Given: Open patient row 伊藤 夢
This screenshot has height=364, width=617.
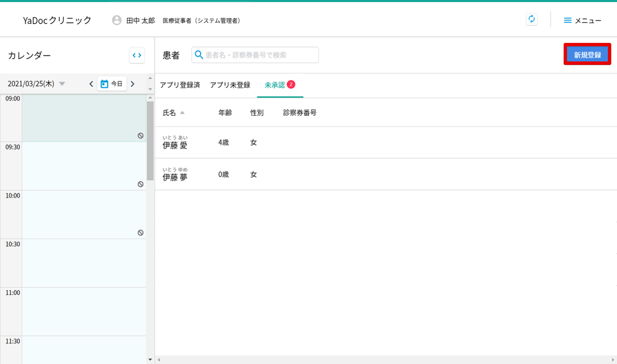Looking at the screenshot, I should point(386,174).
